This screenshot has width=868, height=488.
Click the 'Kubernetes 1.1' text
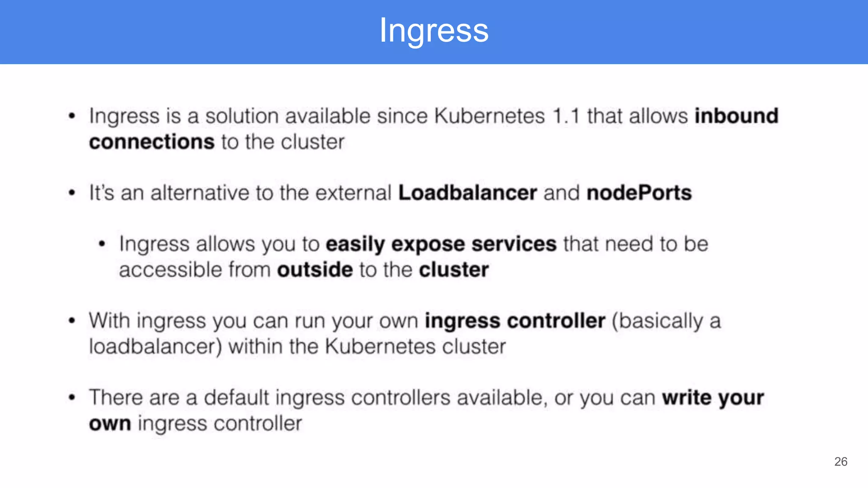pos(507,116)
